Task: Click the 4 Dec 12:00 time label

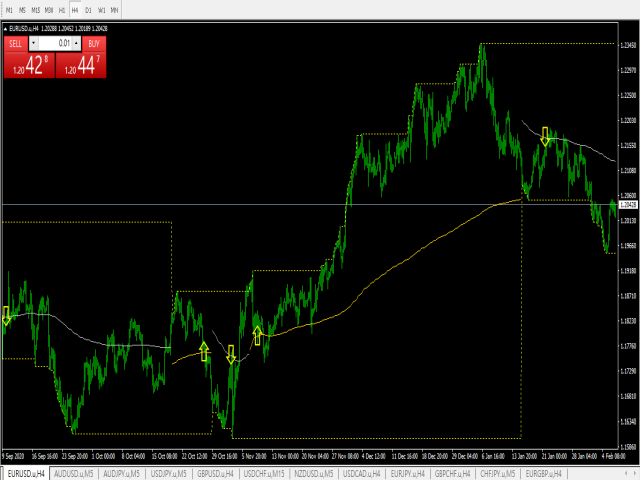Action: coord(373,456)
